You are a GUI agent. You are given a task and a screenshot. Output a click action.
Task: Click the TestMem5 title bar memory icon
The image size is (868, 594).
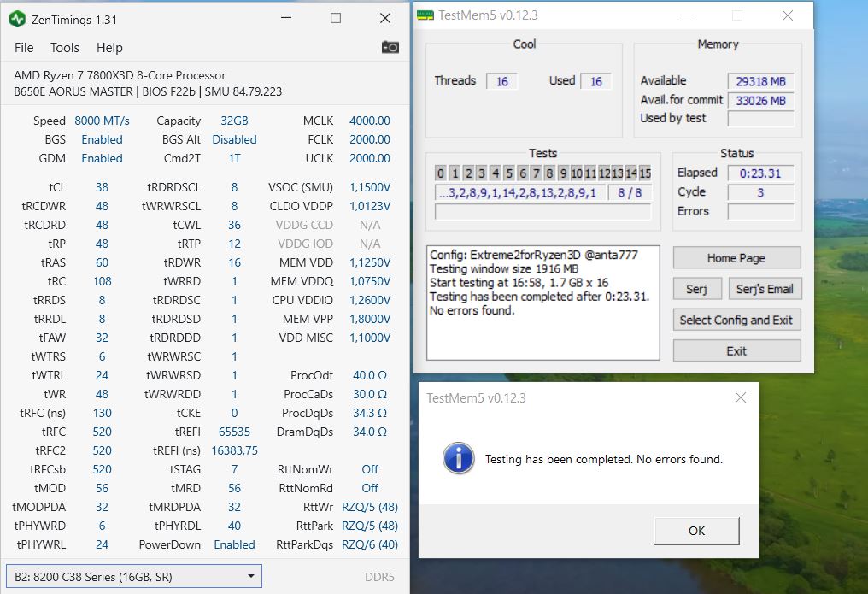[425, 15]
